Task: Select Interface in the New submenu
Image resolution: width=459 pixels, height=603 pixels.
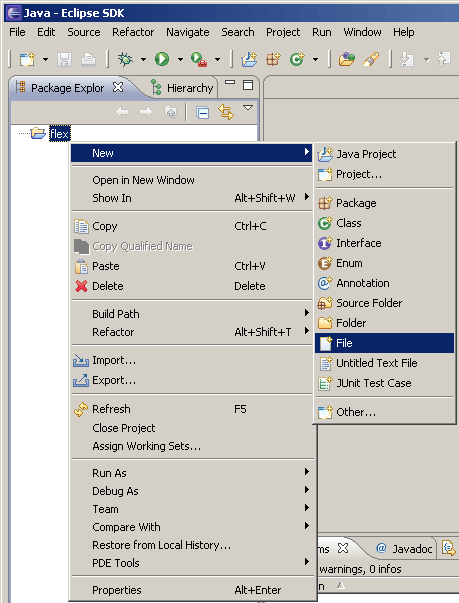Action: point(384,243)
